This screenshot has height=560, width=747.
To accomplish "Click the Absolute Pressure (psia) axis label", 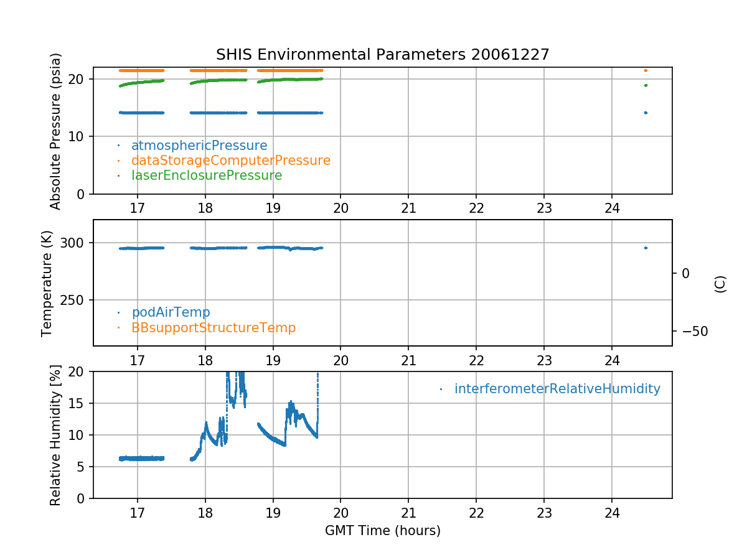I will coord(56,131).
